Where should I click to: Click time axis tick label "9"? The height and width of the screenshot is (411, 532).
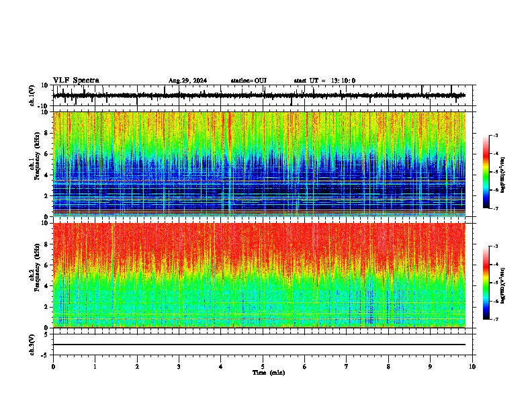[430, 367]
